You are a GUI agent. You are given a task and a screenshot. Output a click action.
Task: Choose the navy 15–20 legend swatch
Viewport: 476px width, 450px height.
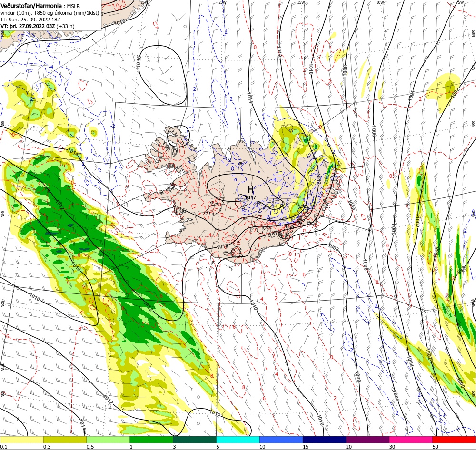(324, 440)
